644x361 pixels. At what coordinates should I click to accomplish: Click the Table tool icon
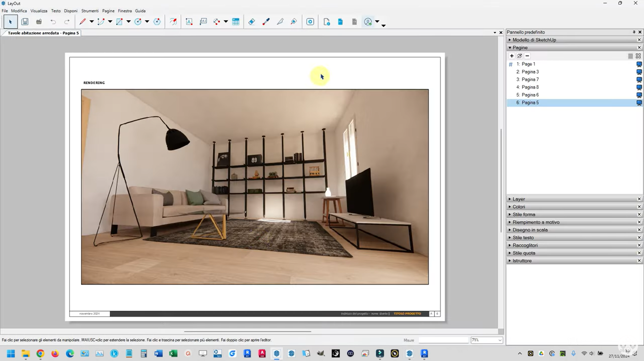[236, 21]
